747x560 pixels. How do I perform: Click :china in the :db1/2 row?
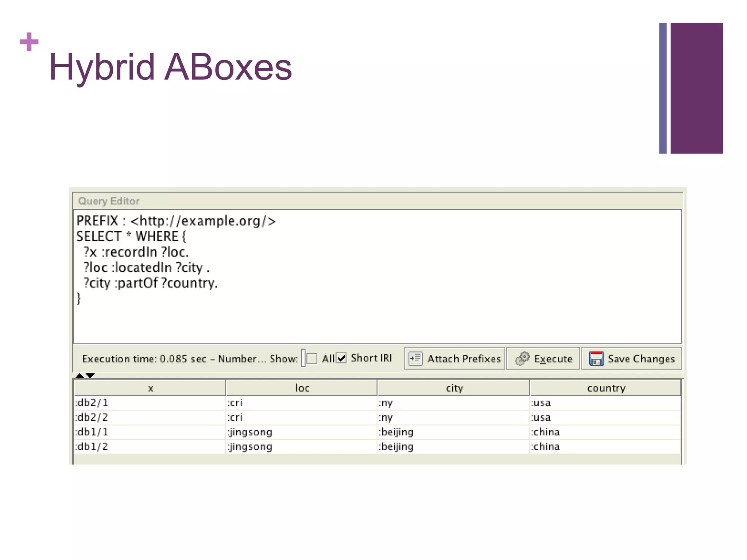(x=605, y=447)
